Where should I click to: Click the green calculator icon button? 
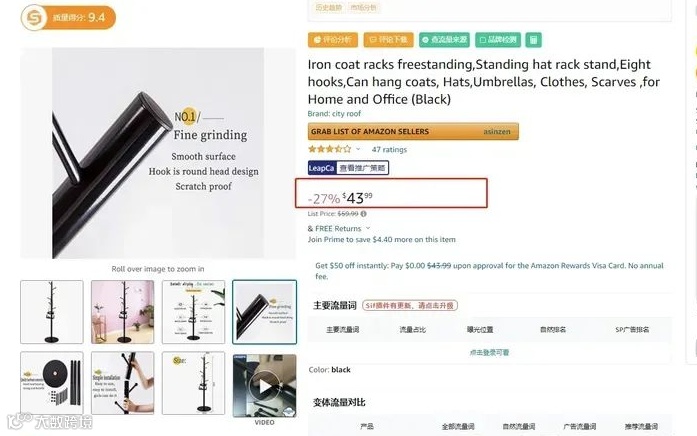[x=533, y=40]
